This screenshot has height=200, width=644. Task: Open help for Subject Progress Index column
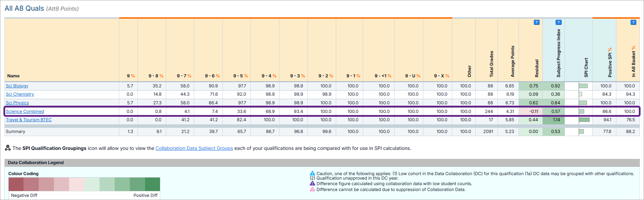pos(558,22)
